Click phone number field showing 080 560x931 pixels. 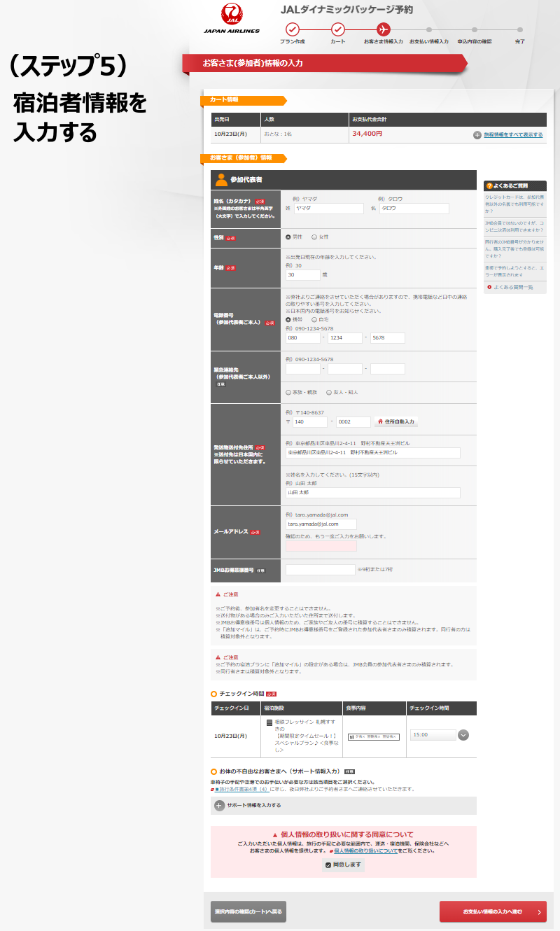[x=302, y=338]
